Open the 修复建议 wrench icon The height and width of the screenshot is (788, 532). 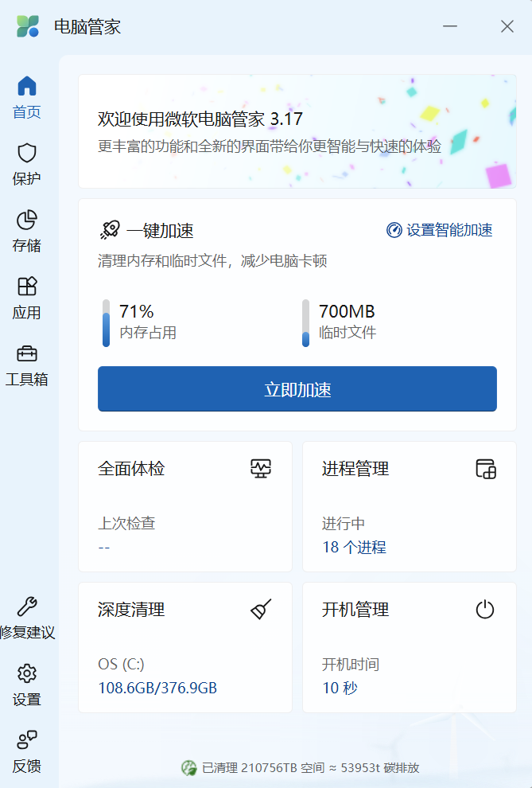[27, 606]
